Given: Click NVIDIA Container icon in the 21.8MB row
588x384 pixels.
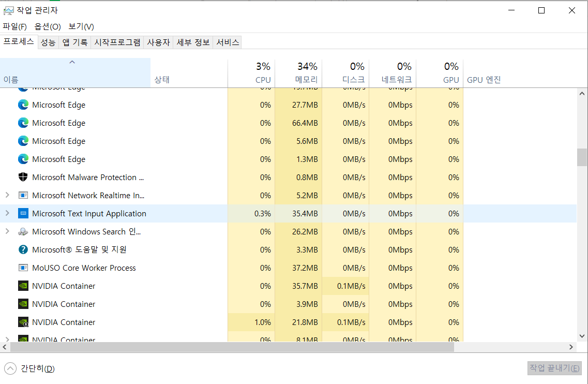Looking at the screenshot, I should pyautogui.click(x=23, y=322).
